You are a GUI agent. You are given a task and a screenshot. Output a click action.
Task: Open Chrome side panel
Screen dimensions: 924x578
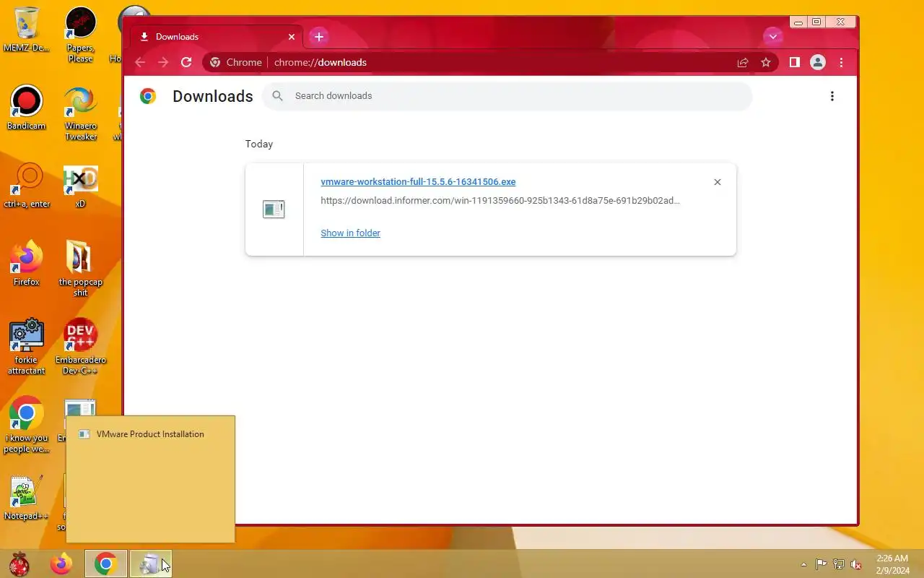794,62
